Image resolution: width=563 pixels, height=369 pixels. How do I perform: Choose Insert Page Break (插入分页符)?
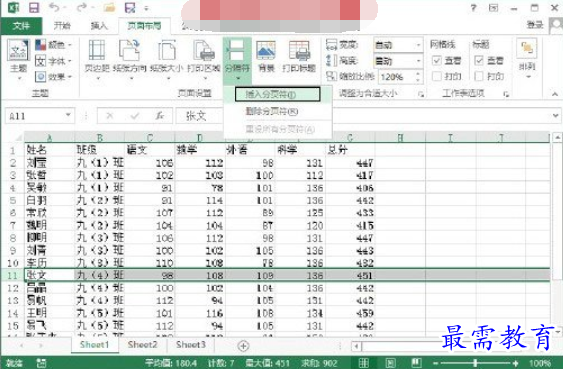tap(278, 94)
